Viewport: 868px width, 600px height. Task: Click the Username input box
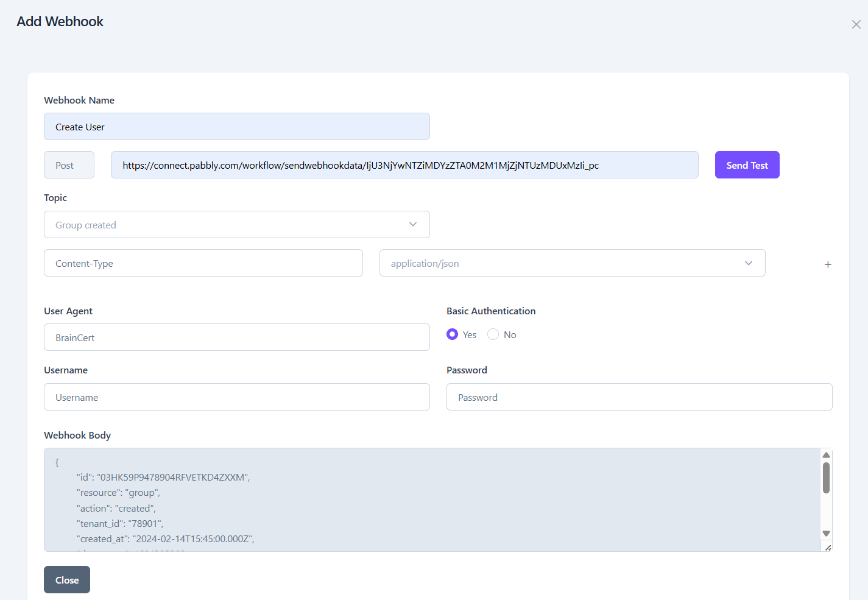pyautogui.click(x=236, y=397)
